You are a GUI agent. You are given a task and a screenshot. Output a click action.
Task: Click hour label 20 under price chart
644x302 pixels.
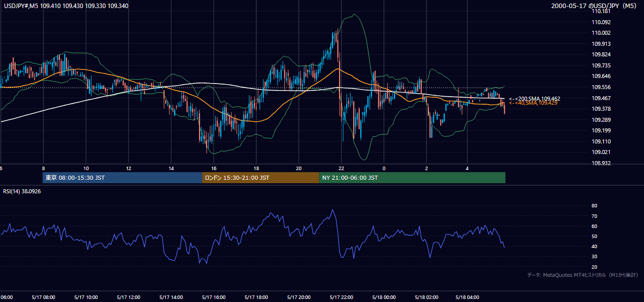pyautogui.click(x=299, y=168)
